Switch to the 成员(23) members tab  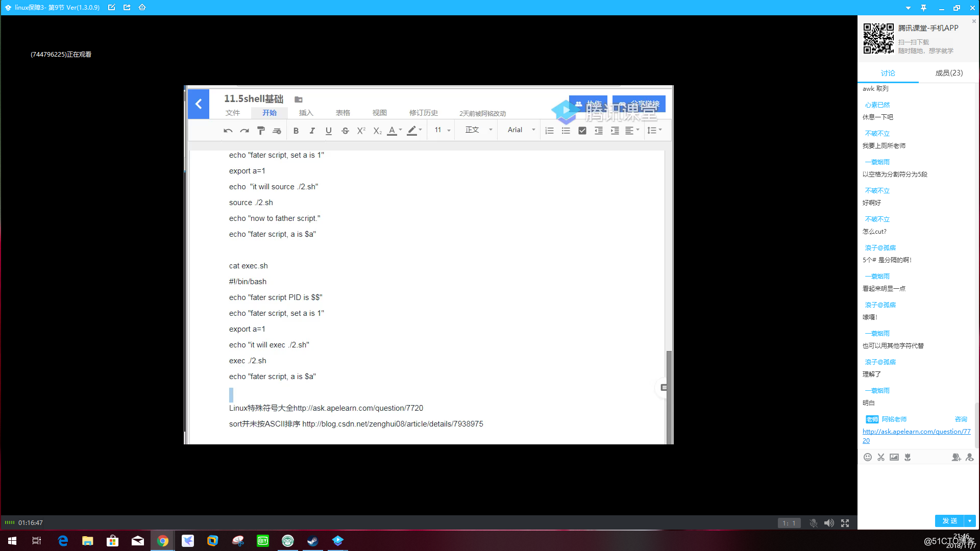point(949,73)
